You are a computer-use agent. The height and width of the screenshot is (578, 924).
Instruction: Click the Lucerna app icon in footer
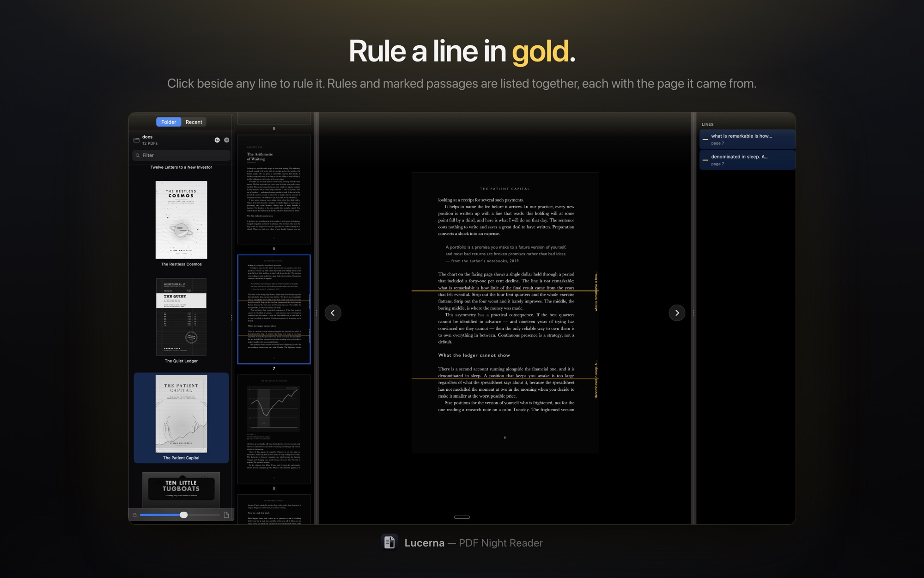389,542
